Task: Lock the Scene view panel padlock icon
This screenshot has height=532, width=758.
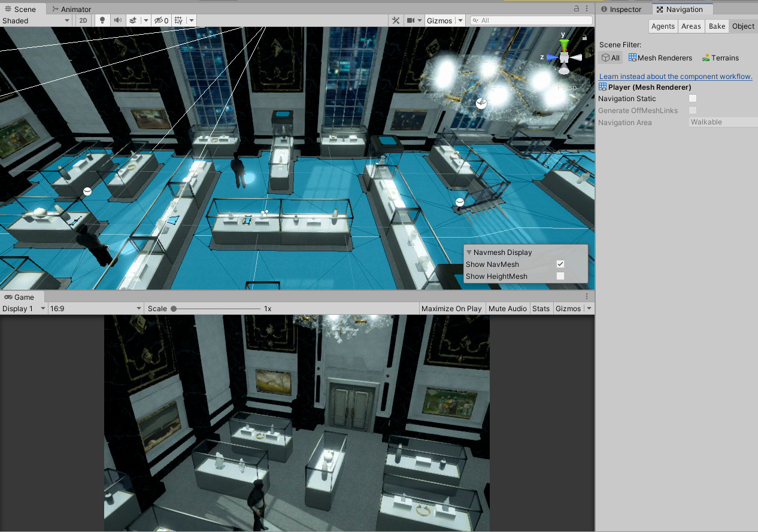Action: (576, 9)
